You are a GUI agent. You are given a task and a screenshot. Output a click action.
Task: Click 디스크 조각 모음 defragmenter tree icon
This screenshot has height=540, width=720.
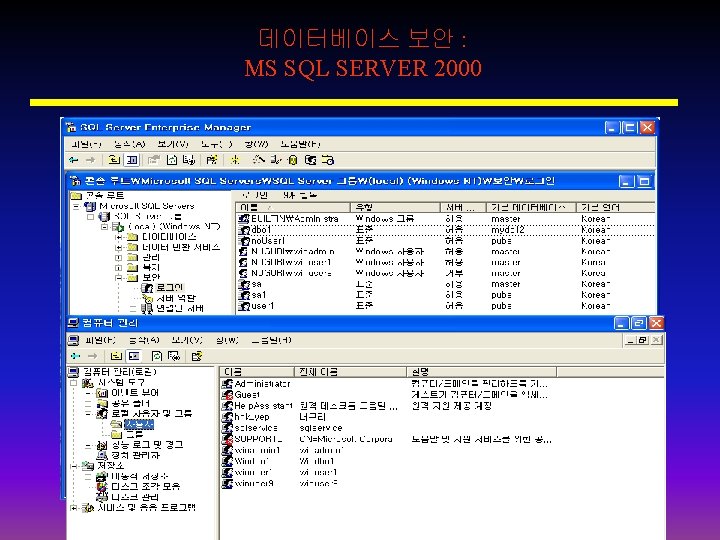(102, 486)
